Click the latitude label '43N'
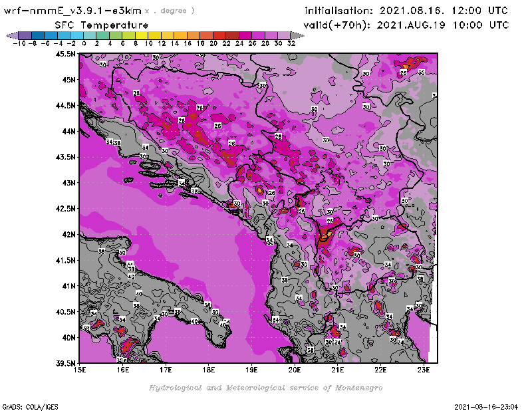The image size is (532, 411). [68, 183]
